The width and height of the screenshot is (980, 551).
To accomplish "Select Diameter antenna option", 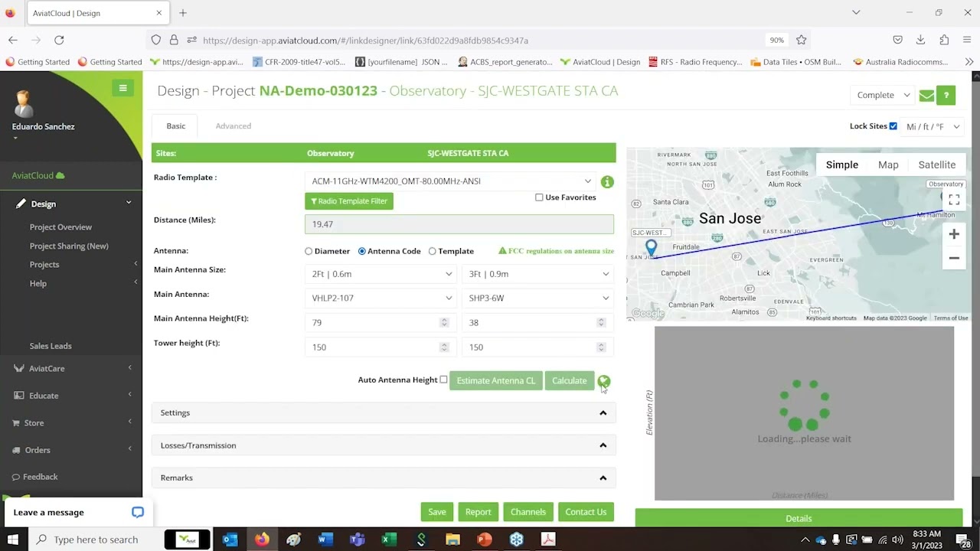I will [x=309, y=251].
